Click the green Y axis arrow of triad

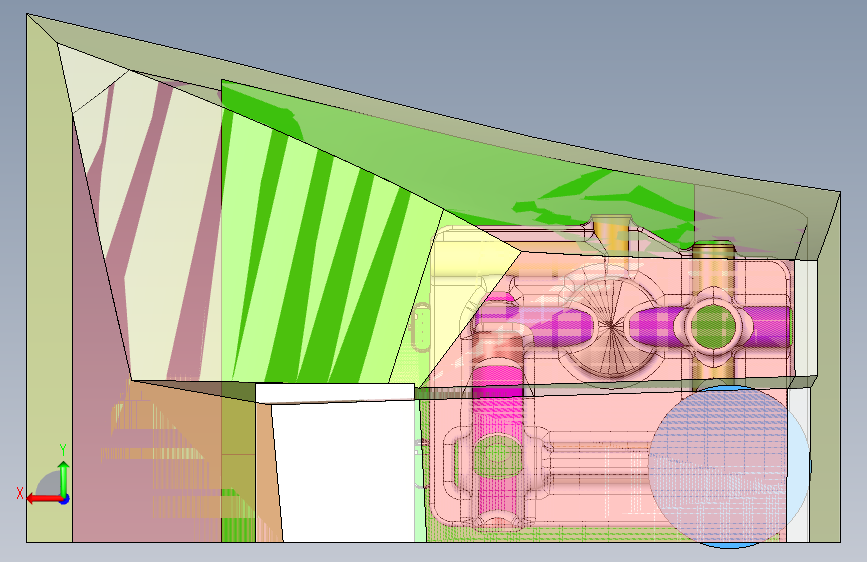tap(64, 478)
